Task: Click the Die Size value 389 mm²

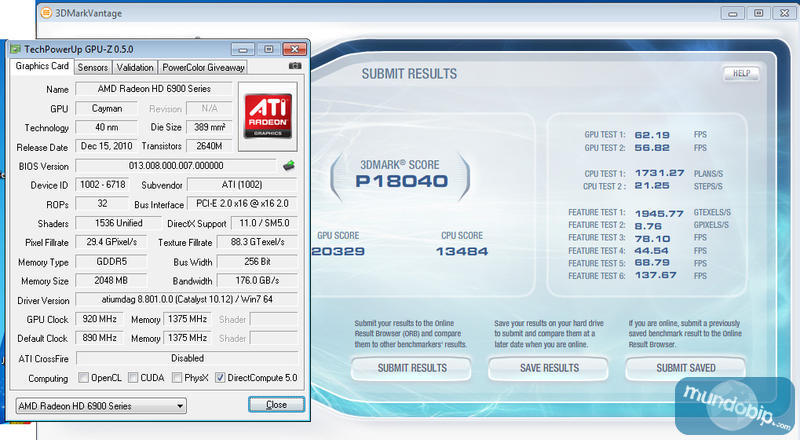Action: pos(209,127)
